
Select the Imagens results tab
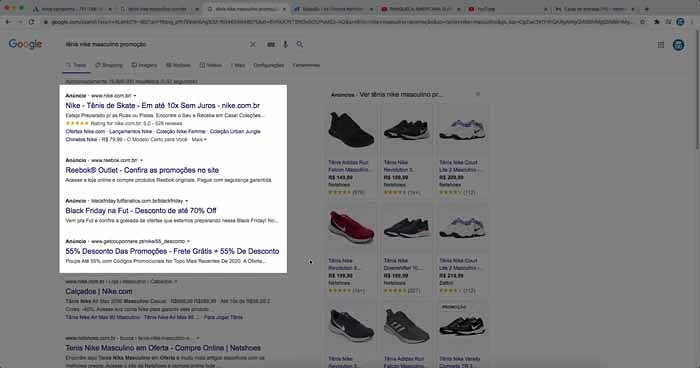coord(144,65)
